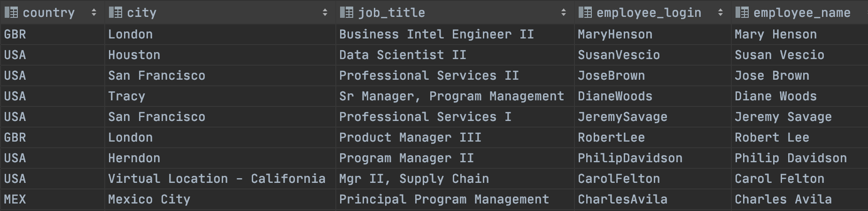
Task: Select the Tracy city cell
Action: click(220, 96)
